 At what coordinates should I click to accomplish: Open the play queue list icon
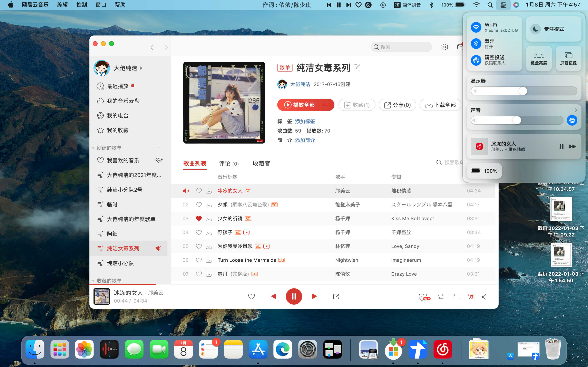tap(456, 296)
